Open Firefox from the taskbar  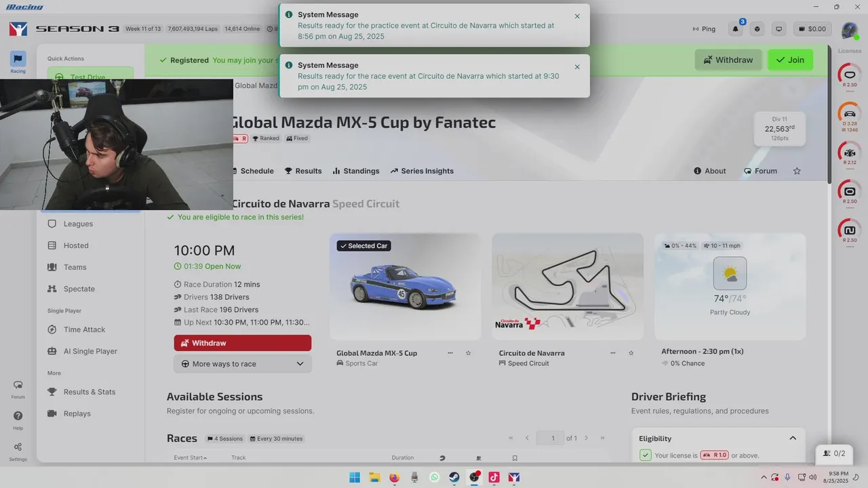(395, 477)
